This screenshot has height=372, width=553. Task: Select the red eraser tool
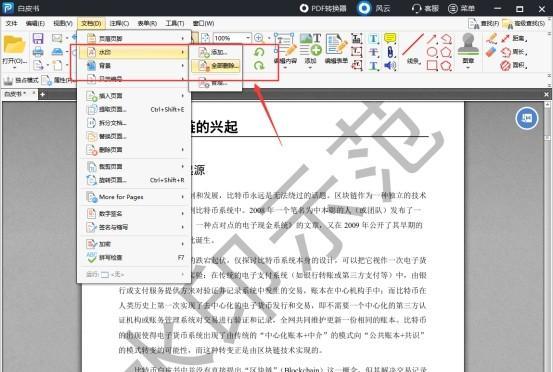(x=491, y=53)
